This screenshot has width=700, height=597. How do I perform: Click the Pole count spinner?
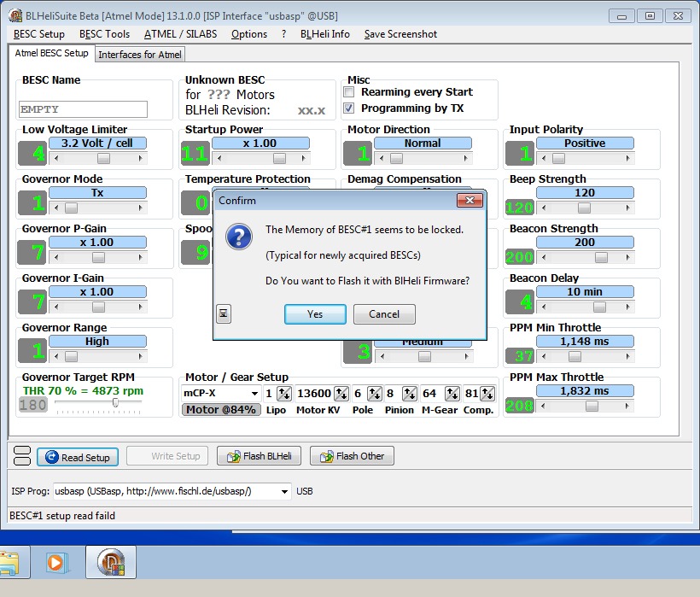pyautogui.click(x=375, y=394)
